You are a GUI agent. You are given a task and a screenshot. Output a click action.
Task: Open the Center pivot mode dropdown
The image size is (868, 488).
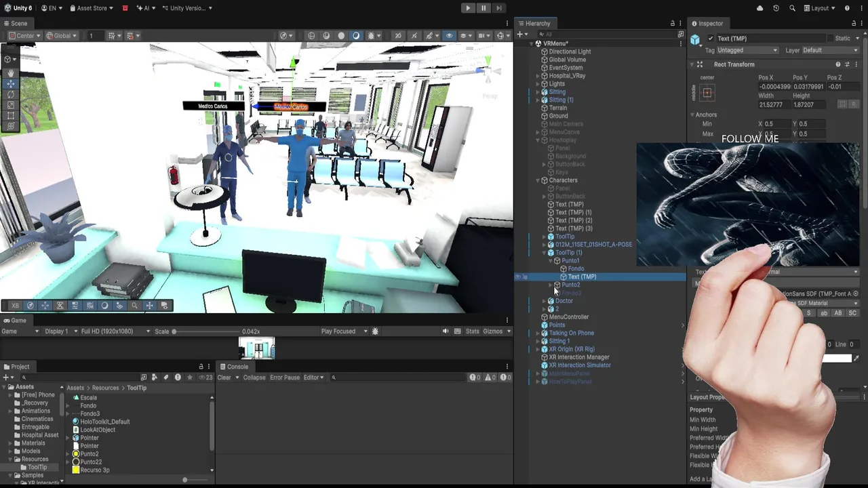25,36
